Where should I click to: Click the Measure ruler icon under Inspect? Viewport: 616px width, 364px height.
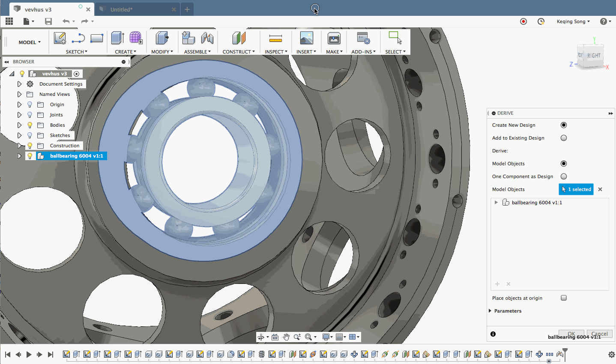[x=275, y=39]
